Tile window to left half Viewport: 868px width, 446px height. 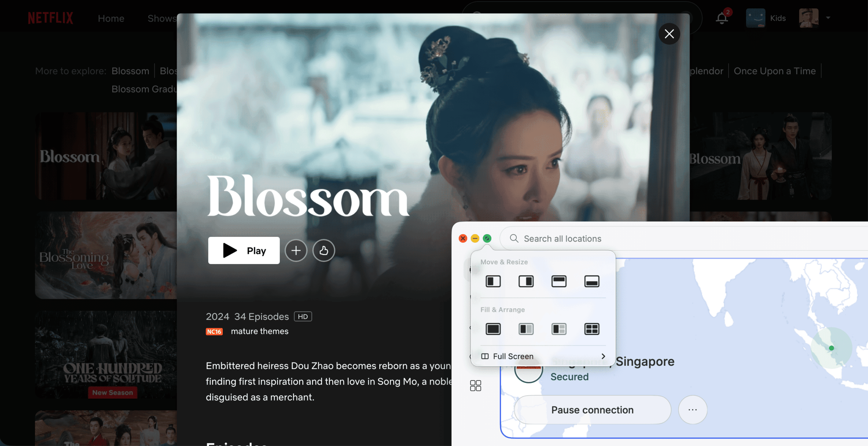point(493,281)
